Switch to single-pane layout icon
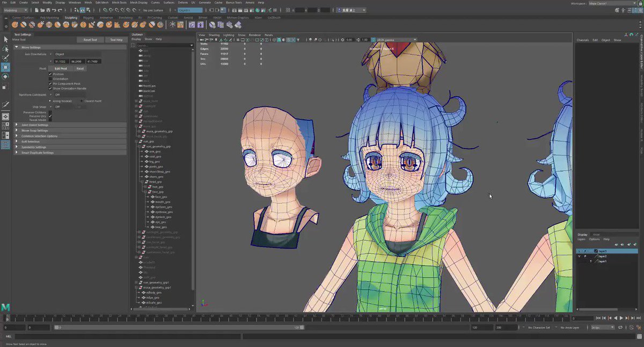The height and width of the screenshot is (347, 644). click(x=5, y=117)
